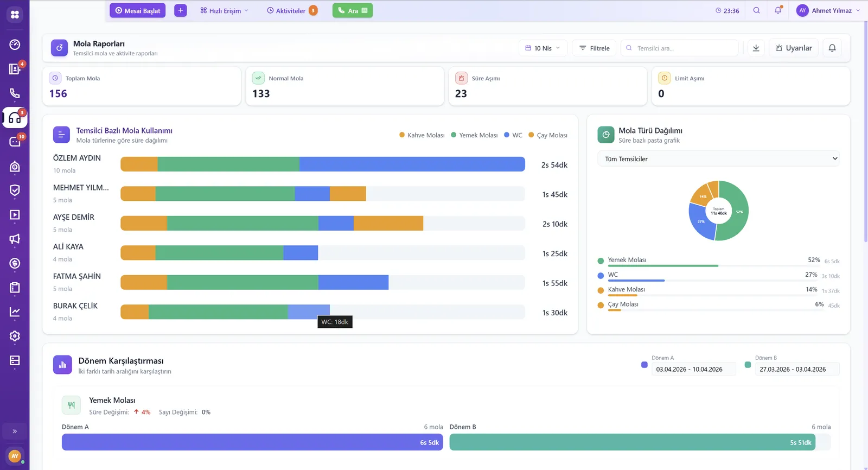Screen dimensions: 868x470
Task: Expand the Hızlı Erişim menu
Action: [224, 10]
